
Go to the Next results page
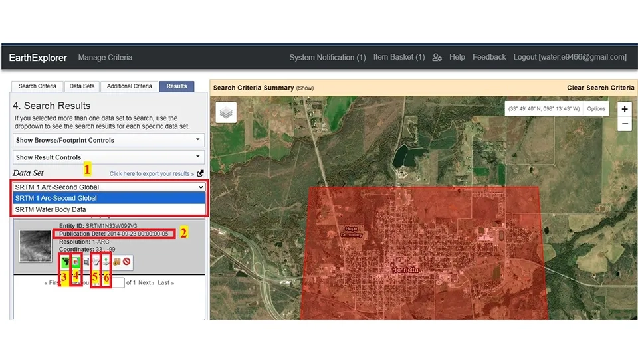coord(146,283)
